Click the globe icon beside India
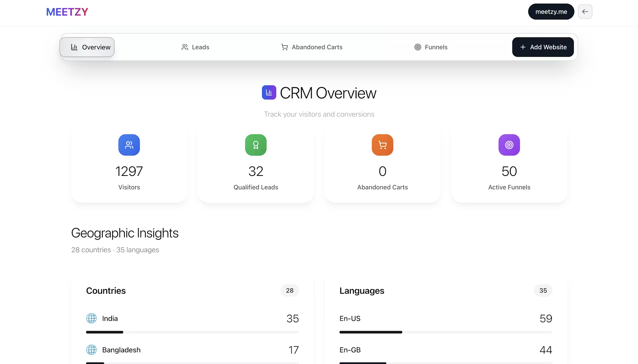 point(91,318)
